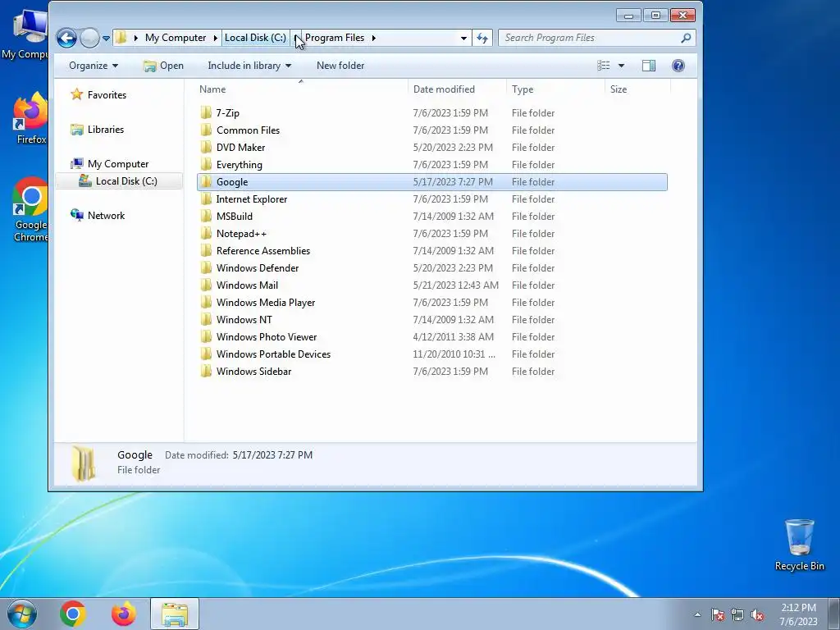
Task: Sort by the Size column header
Action: point(619,89)
